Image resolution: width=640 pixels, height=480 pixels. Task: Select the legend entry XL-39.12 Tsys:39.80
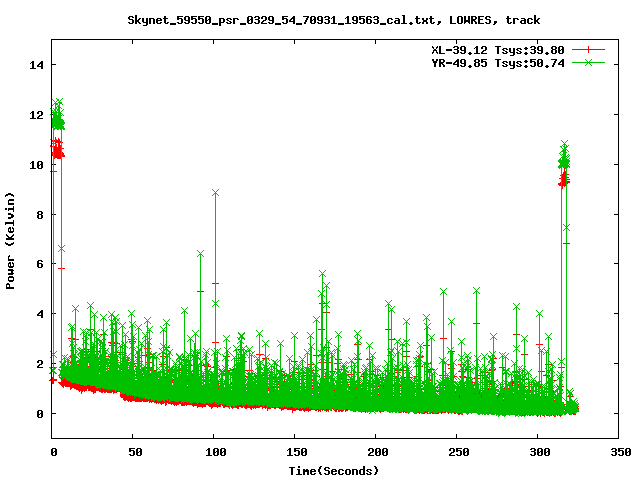(498, 50)
